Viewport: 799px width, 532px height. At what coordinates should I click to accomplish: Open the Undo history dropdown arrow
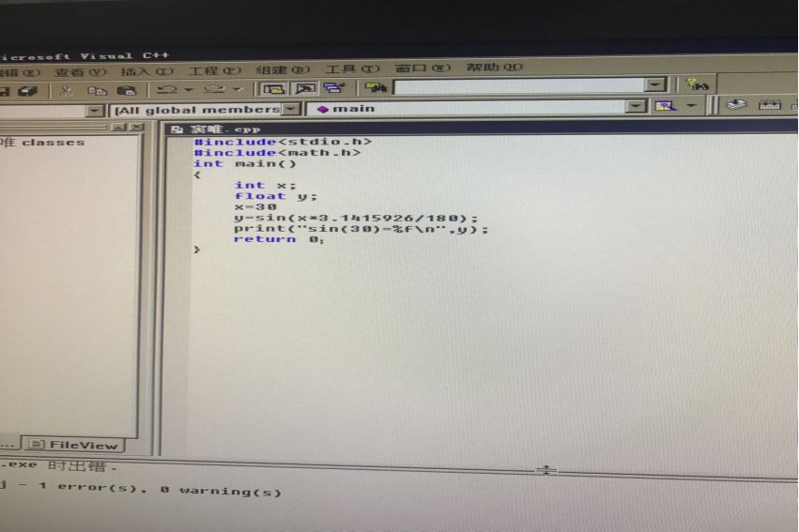(x=189, y=89)
